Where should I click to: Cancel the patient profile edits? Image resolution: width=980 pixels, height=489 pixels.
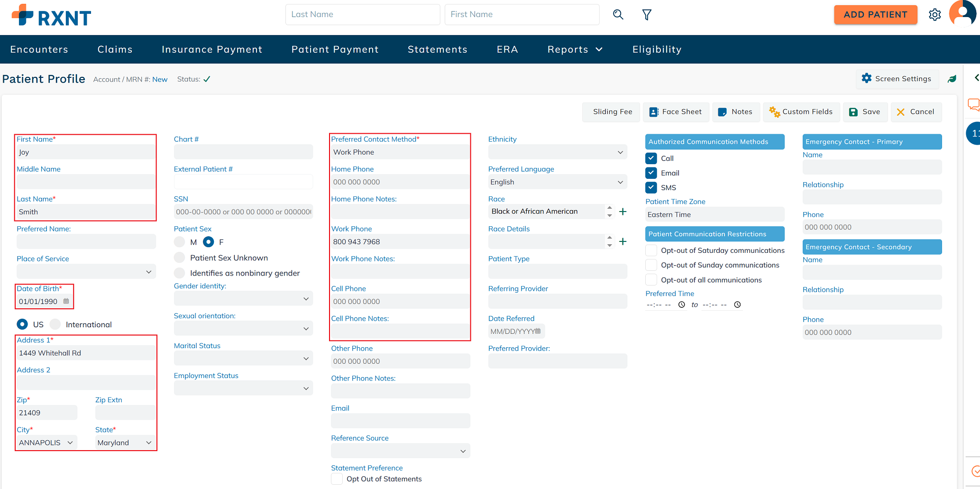click(916, 112)
